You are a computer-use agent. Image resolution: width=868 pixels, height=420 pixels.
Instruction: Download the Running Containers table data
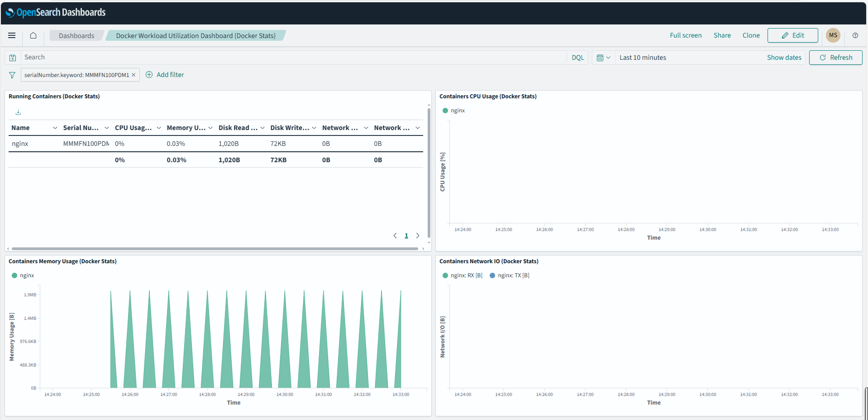point(18,112)
